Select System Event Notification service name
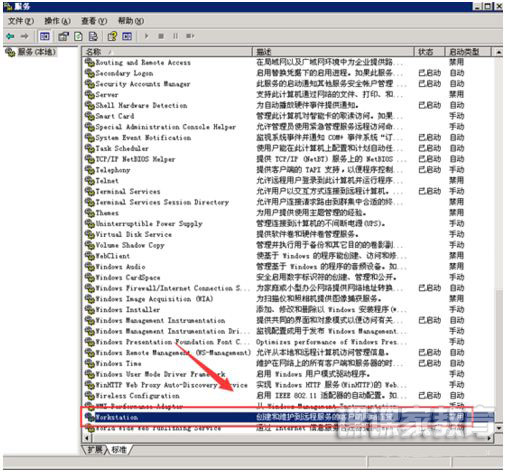 143,138
